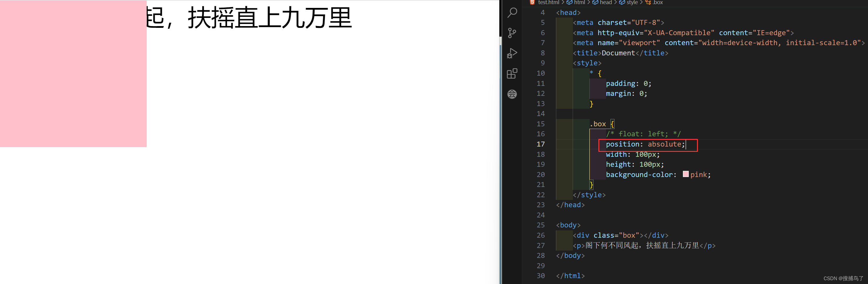Click the closing </head> tag
Screen dimensions: 868x284
[x=570, y=205]
